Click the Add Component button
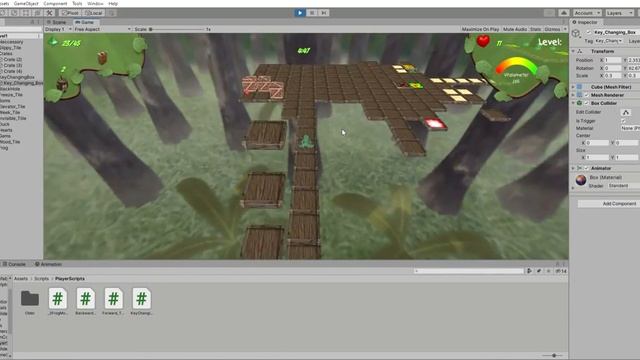 (x=609, y=204)
